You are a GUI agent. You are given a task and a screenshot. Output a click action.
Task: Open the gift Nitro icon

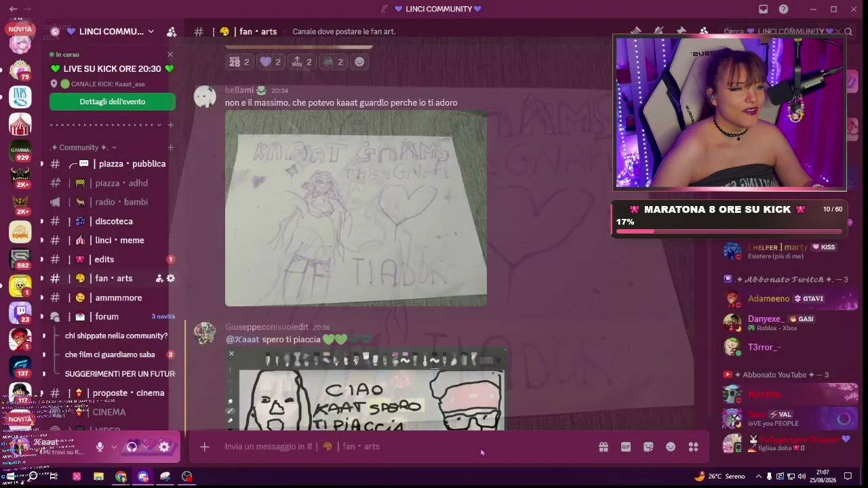point(603,447)
